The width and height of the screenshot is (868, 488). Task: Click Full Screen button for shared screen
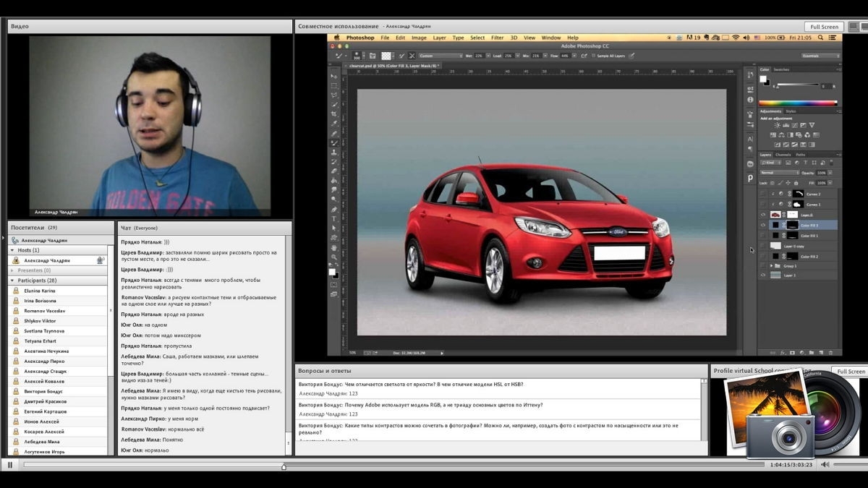[825, 27]
